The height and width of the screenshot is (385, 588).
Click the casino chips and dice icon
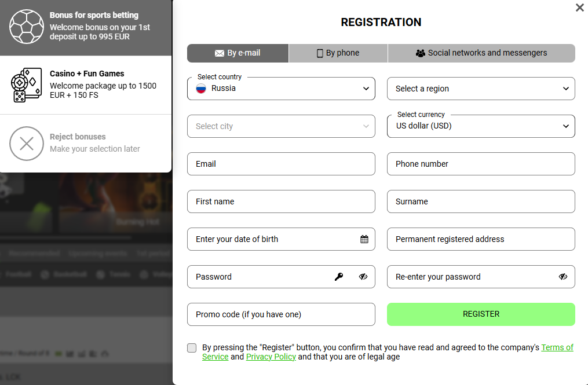click(x=27, y=85)
